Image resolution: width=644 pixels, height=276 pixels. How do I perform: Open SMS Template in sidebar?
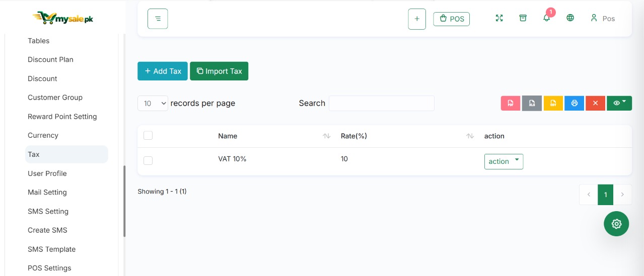pos(51,249)
